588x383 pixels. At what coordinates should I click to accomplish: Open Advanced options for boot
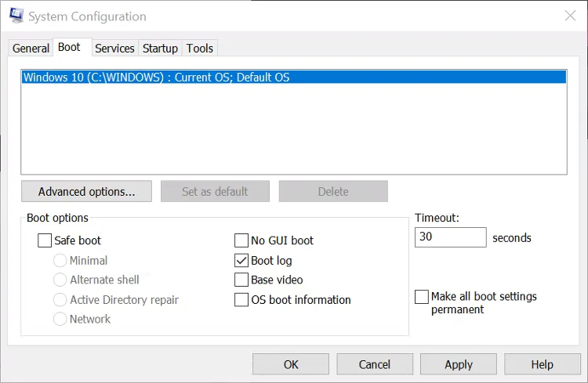point(86,191)
